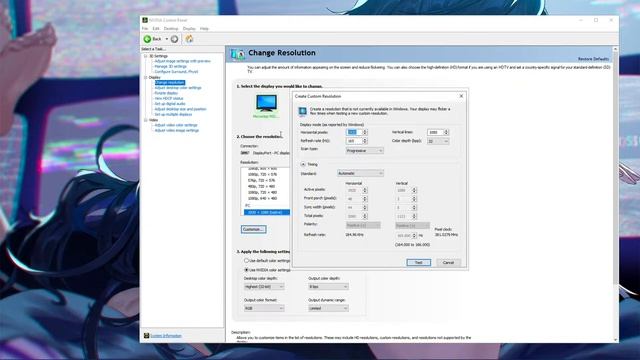Click the Cancel button in dialog
Image resolution: width=640 pixels, height=360 pixels.
(448, 262)
